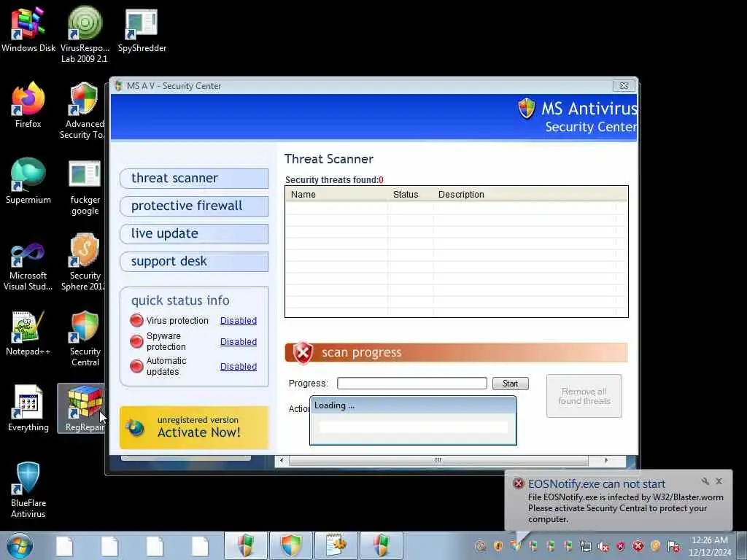This screenshot has height=560, width=747.
Task: Open the Windows Start menu orb
Action: pos(19,545)
